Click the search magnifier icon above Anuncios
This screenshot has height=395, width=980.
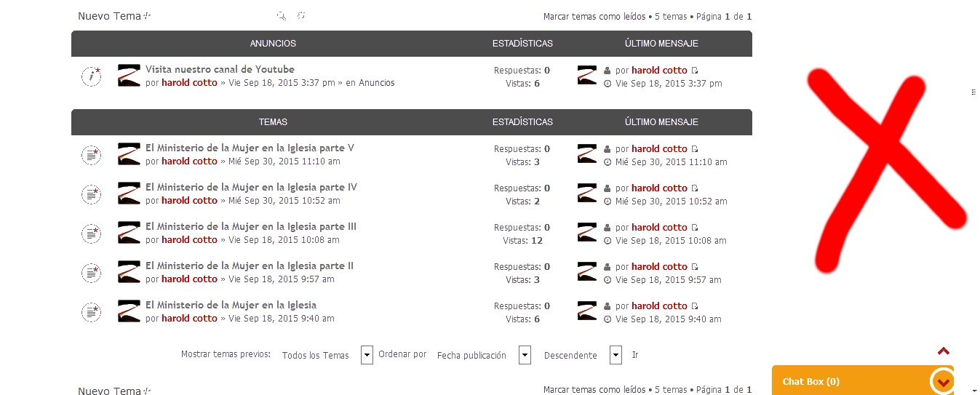click(x=282, y=16)
